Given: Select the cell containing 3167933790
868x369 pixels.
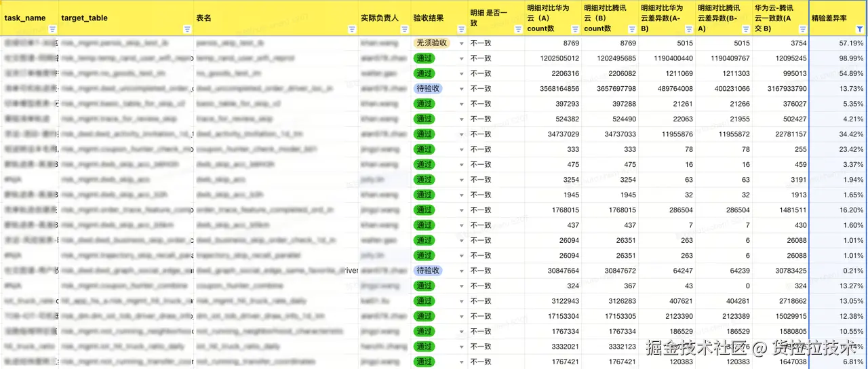Looking at the screenshot, I should coord(781,89).
